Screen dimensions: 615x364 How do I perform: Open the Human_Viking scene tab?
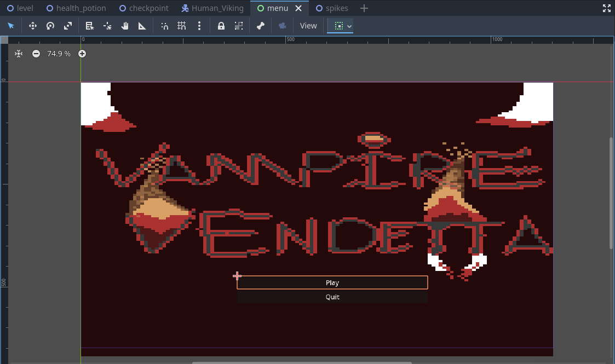point(212,8)
